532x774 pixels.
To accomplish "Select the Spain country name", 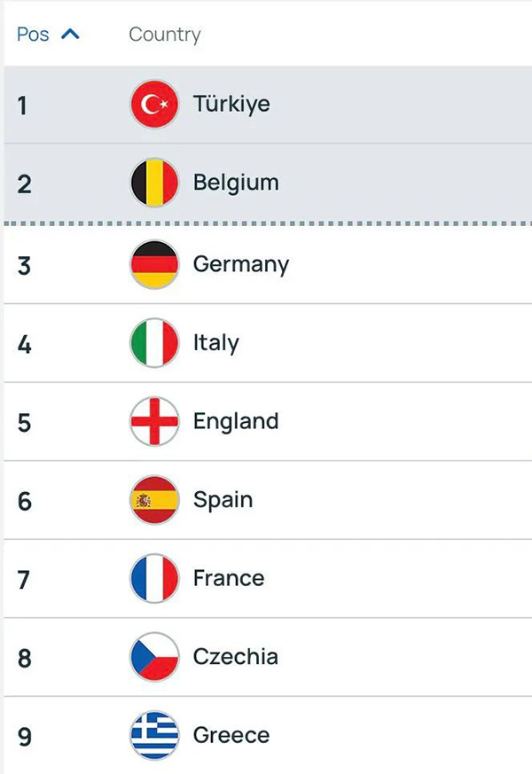I will coord(223,500).
